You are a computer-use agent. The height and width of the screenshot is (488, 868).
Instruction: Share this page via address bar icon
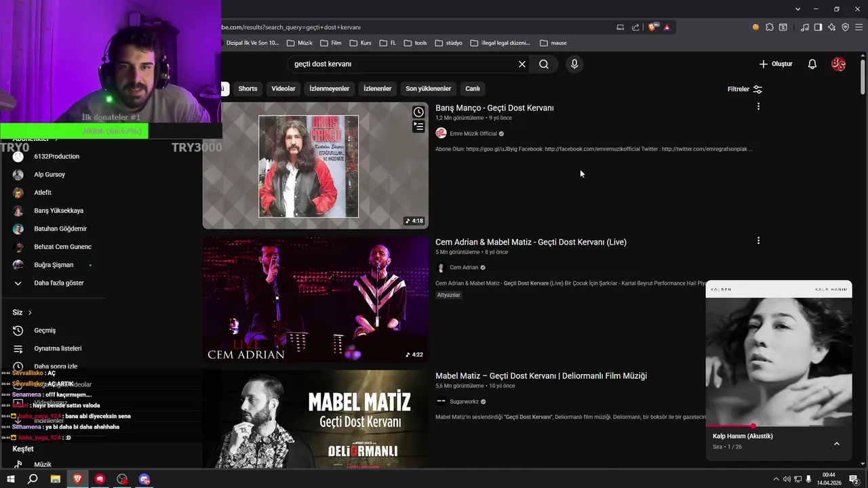click(x=635, y=27)
